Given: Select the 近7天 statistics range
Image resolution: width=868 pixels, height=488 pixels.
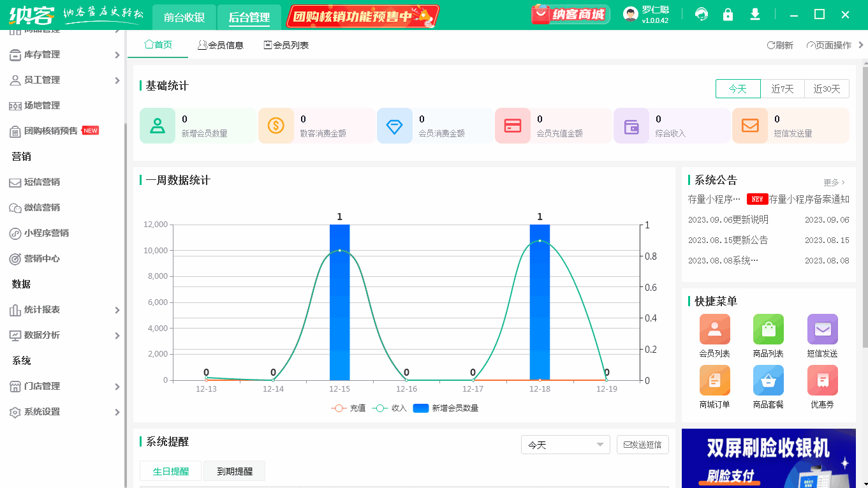Looking at the screenshot, I should point(783,89).
